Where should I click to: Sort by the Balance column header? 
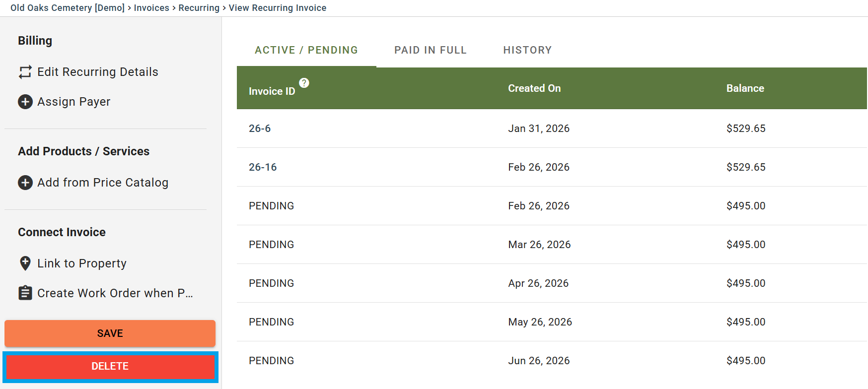745,88
